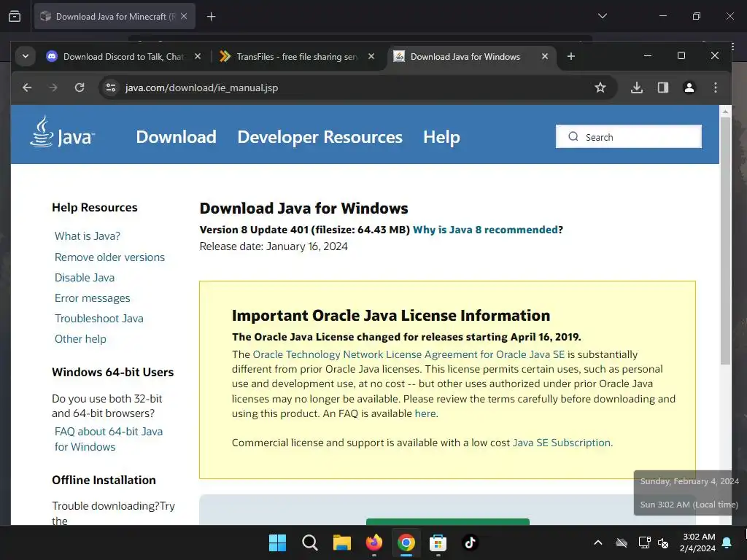The image size is (747, 560).
Task: Open Help in the Java header
Action: pyautogui.click(x=441, y=137)
